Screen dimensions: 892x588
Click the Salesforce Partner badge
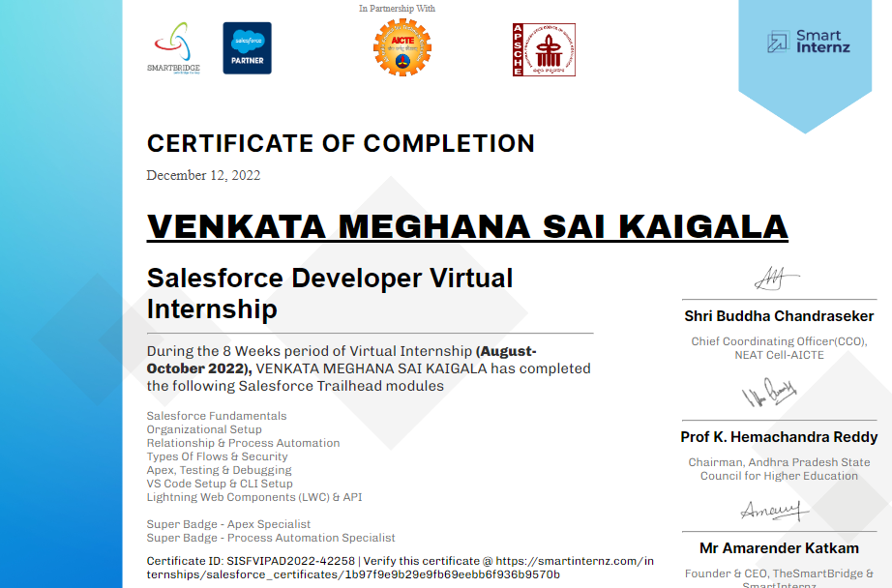click(247, 48)
